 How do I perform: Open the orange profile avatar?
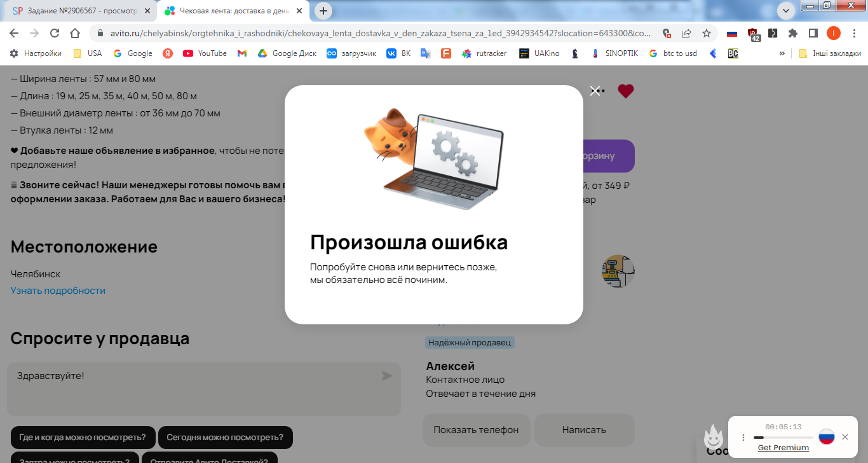pyautogui.click(x=833, y=33)
